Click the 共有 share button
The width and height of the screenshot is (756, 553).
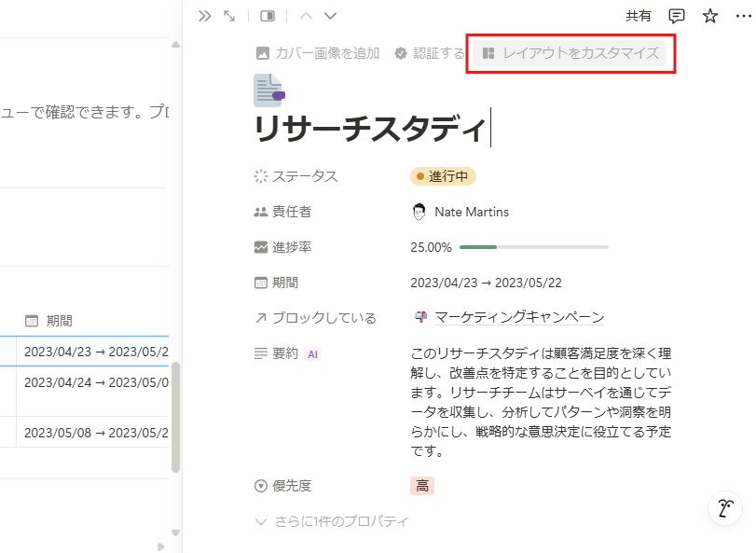638,16
